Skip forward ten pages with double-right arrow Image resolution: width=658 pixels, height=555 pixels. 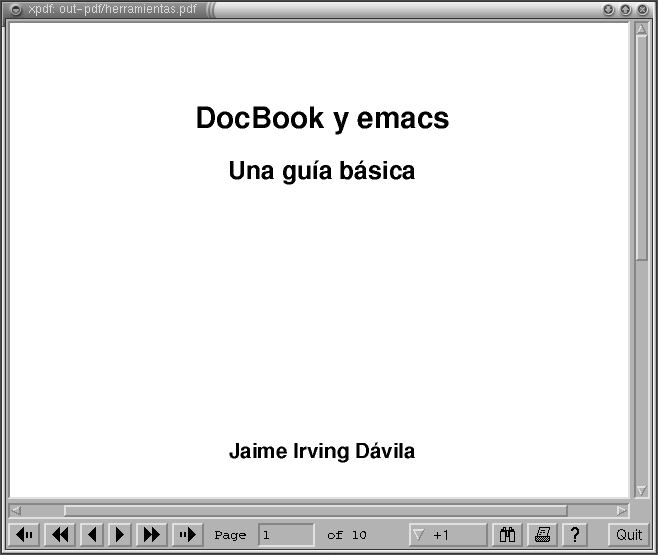pyautogui.click(x=151, y=535)
